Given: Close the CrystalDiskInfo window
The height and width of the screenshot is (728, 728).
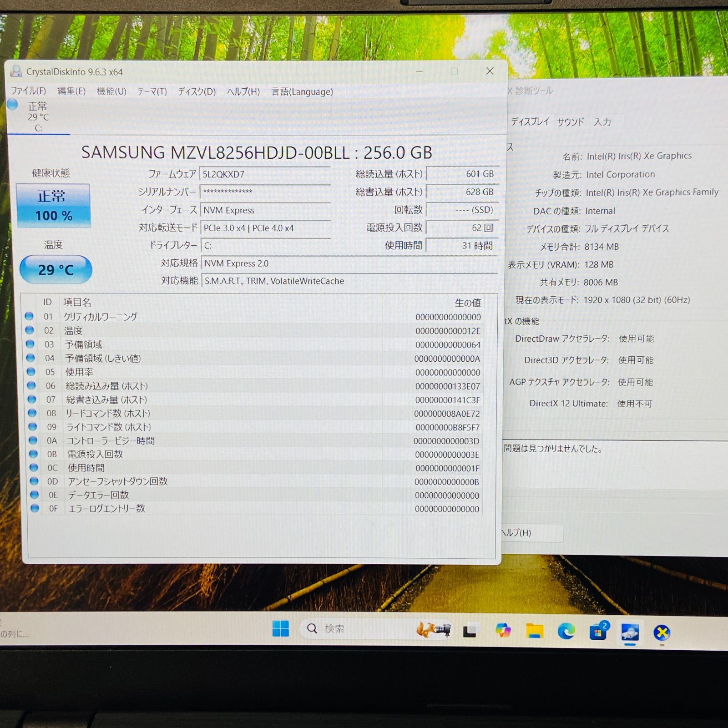Looking at the screenshot, I should click(x=490, y=71).
